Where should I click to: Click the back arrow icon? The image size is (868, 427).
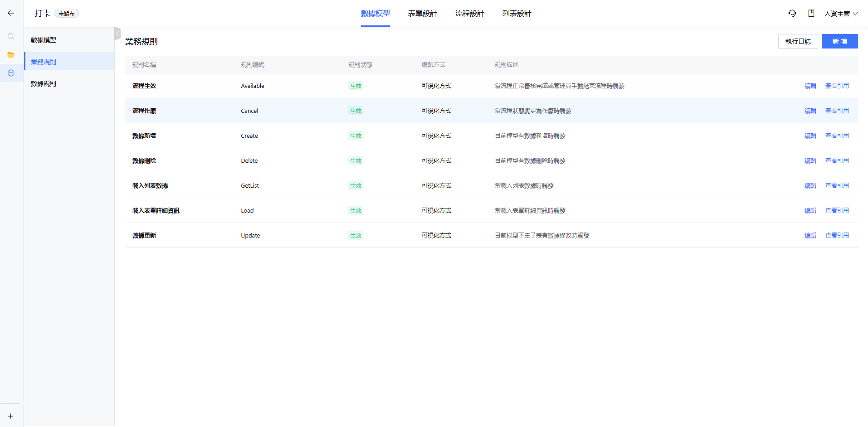click(11, 13)
